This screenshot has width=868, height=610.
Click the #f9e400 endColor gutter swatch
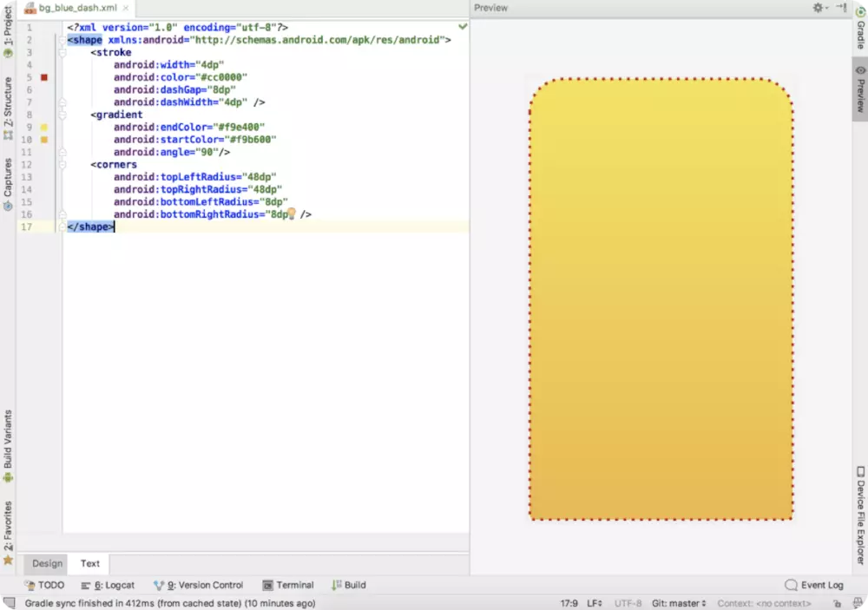point(44,128)
